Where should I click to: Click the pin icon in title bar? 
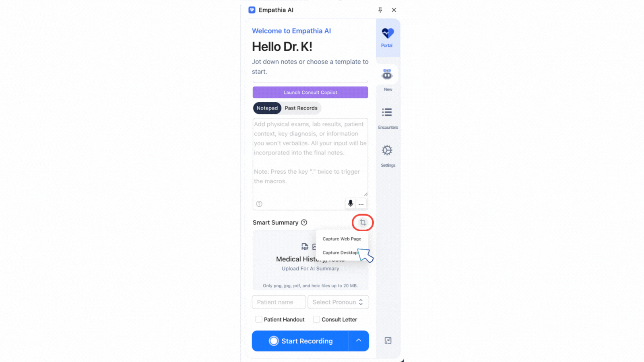point(380,10)
